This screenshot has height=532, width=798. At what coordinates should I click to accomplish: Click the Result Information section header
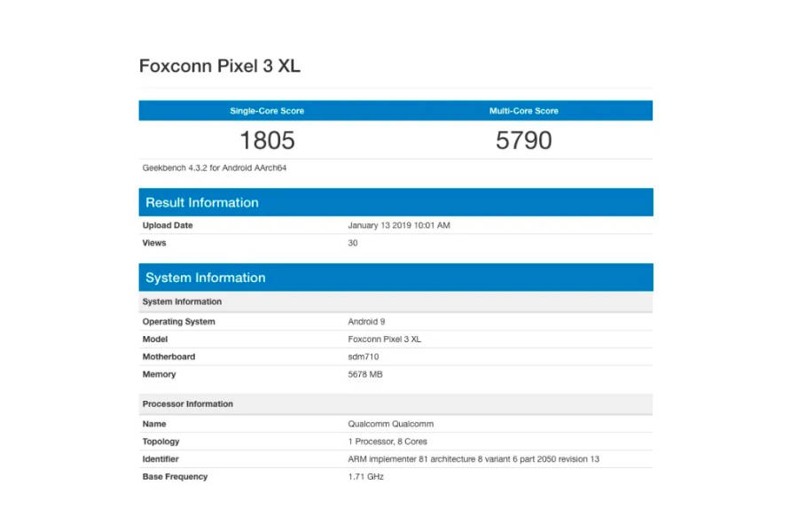202,202
